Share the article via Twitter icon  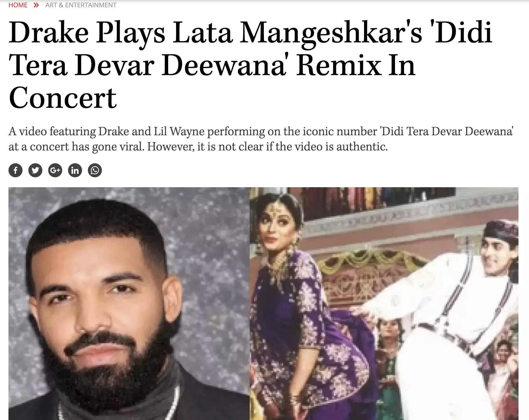pyautogui.click(x=35, y=170)
